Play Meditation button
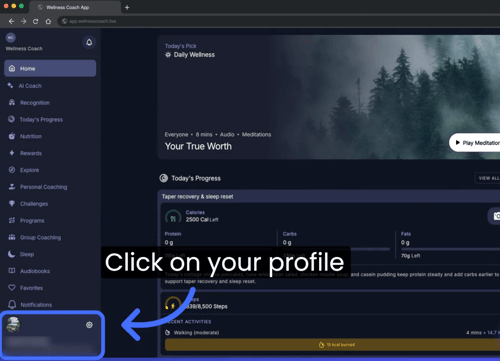The height and width of the screenshot is (361, 500). pos(475,143)
